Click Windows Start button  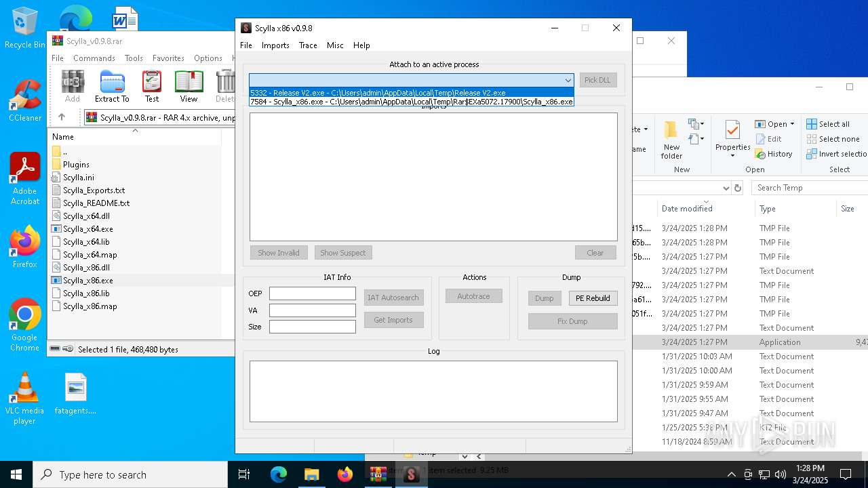coord(16,474)
